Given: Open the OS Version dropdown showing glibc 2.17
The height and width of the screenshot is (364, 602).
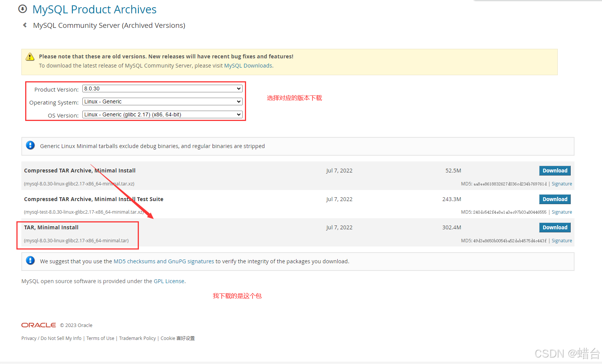Looking at the screenshot, I should [163, 114].
